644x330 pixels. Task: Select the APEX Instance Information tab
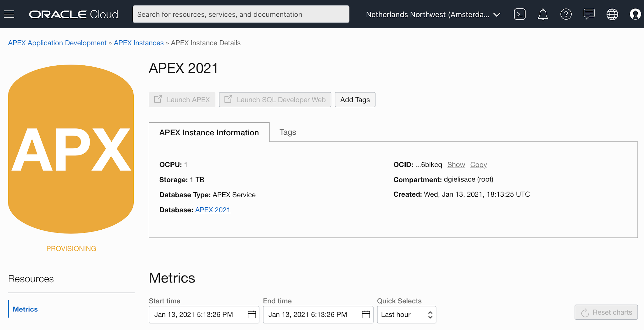pos(209,132)
